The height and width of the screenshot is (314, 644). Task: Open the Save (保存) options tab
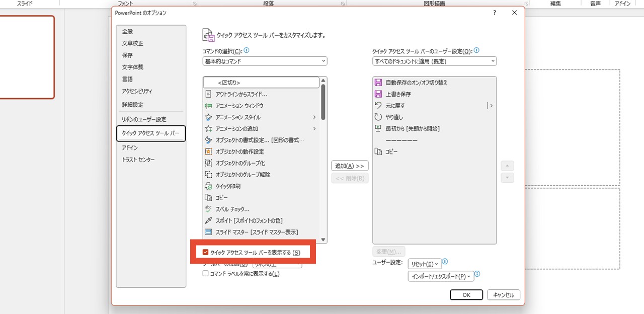(151, 55)
